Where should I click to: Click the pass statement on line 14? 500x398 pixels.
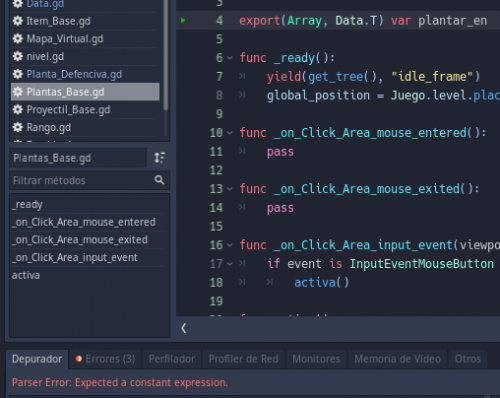(280, 208)
